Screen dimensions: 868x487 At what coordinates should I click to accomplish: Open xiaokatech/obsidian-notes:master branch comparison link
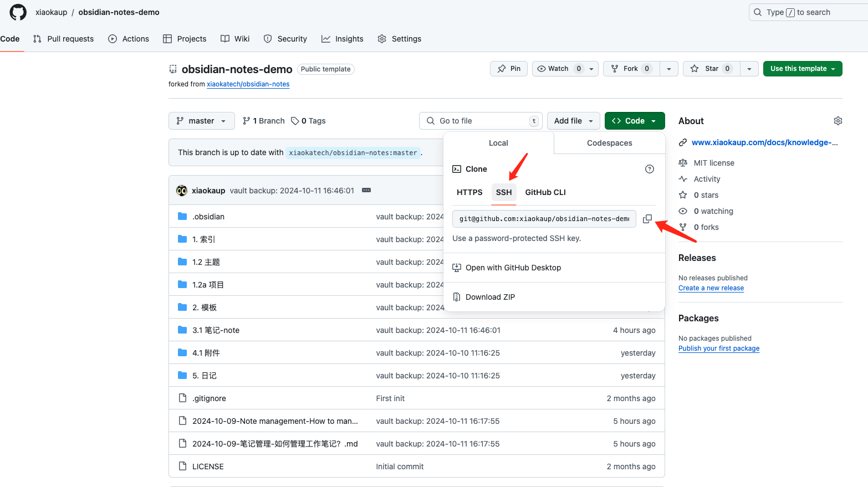pyautogui.click(x=353, y=153)
